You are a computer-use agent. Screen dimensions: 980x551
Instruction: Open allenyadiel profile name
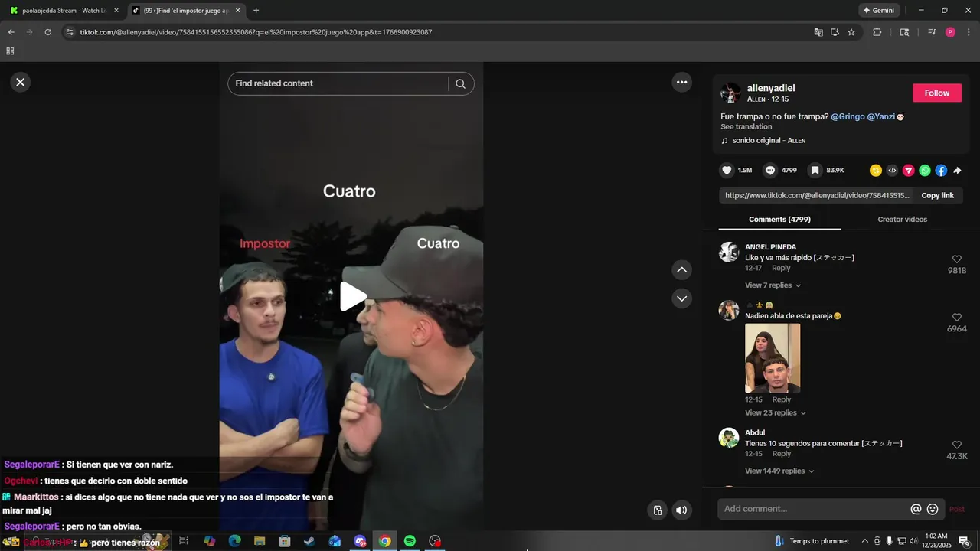[771, 88]
